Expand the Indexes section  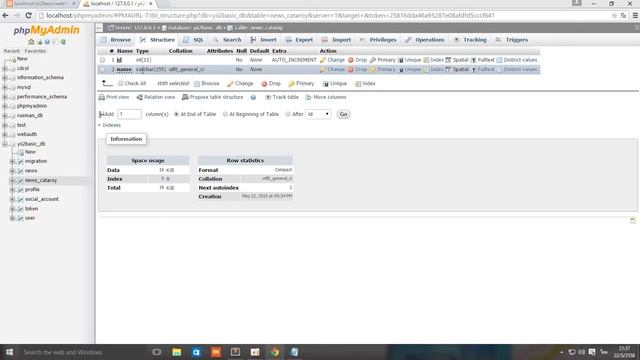point(109,125)
